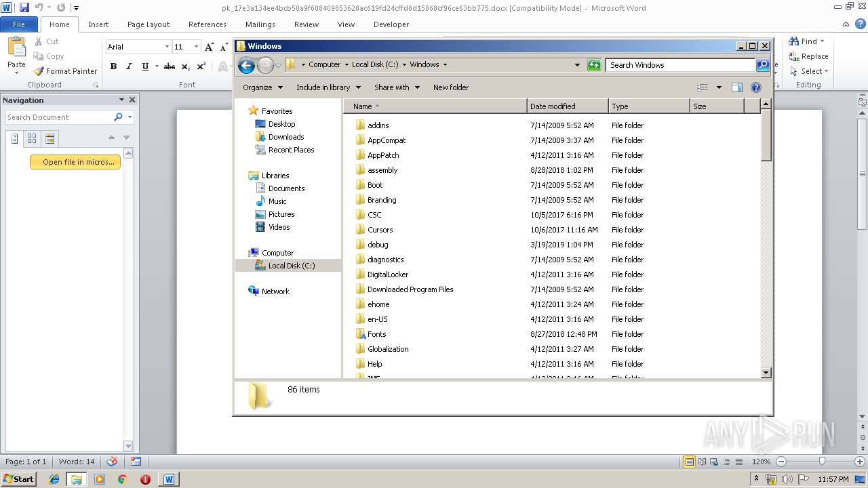Open the Clipboard pane dialog launcher

(96, 85)
